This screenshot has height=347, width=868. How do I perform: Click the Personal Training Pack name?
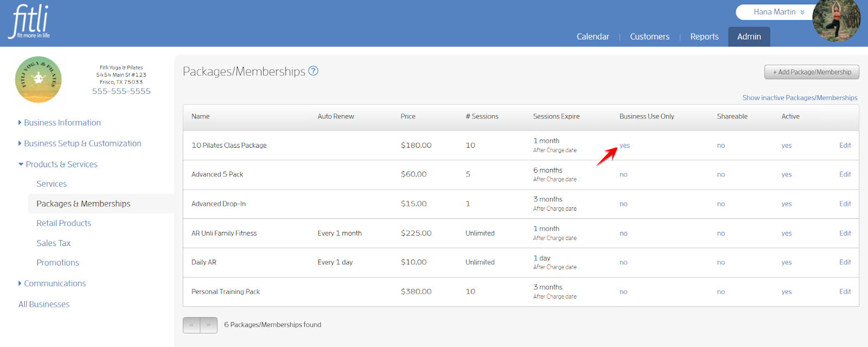[226, 292]
